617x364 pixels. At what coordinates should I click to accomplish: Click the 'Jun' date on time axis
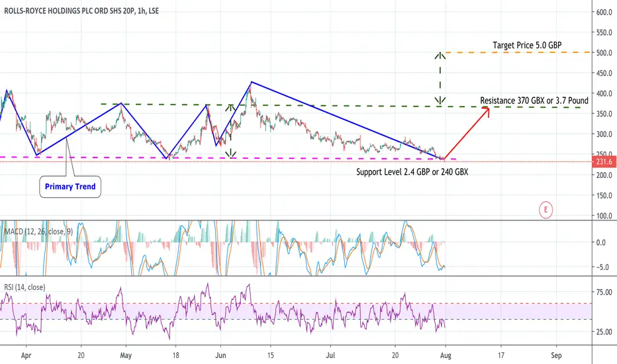coord(220,356)
